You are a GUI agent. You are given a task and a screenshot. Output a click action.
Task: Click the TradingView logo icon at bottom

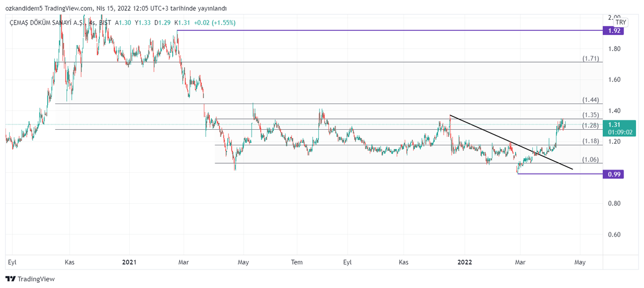(x=10, y=279)
